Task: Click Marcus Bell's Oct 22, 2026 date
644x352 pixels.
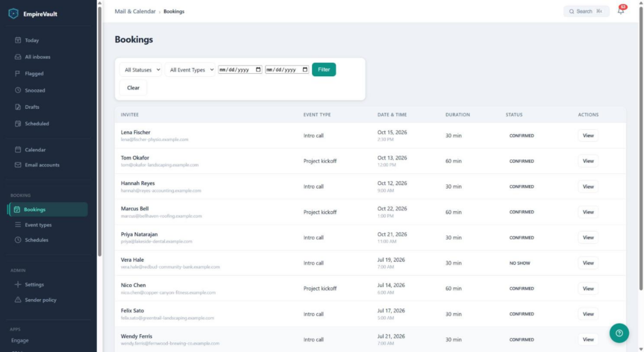Action: coord(392,208)
